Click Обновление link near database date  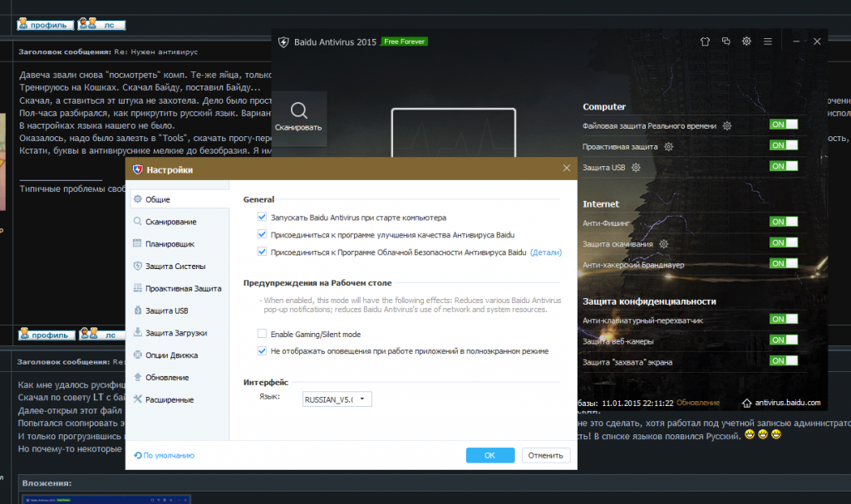click(698, 403)
